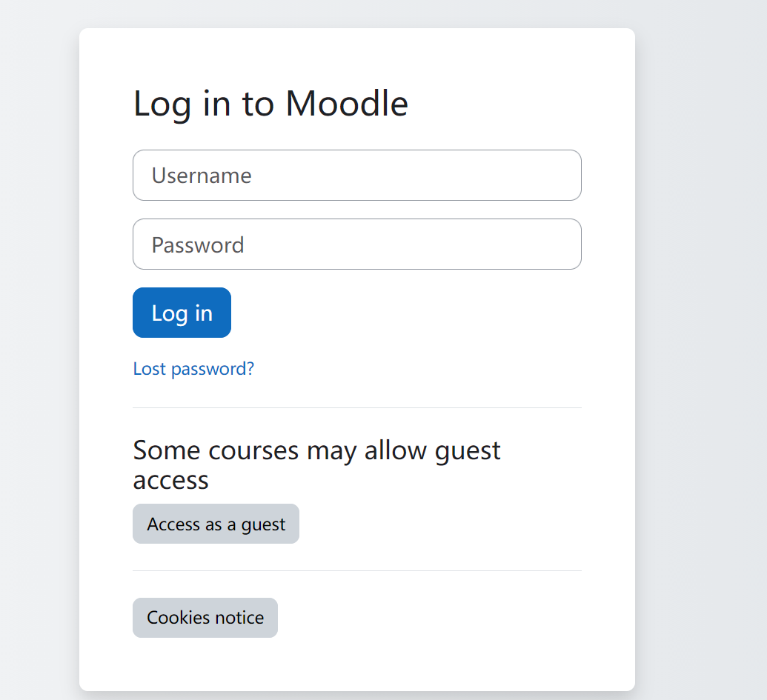Open the Lost password? link
Image resolution: width=767 pixels, height=700 pixels.
pos(193,369)
